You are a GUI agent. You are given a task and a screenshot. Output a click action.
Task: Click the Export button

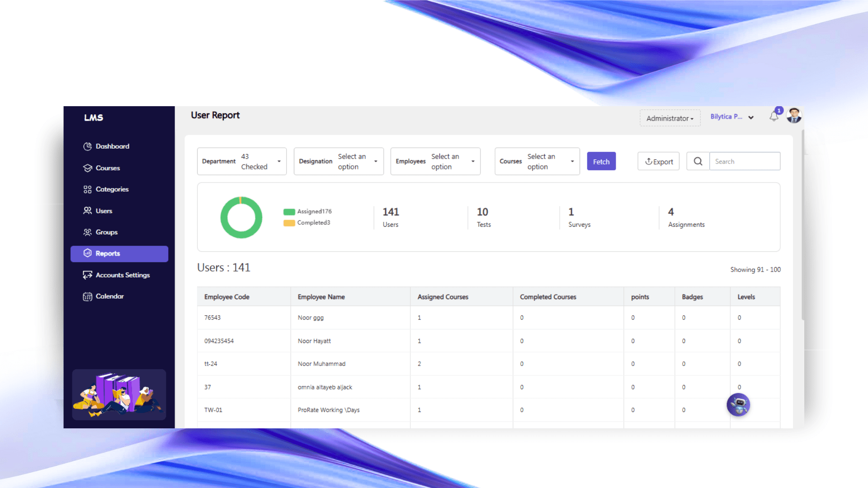[659, 161]
